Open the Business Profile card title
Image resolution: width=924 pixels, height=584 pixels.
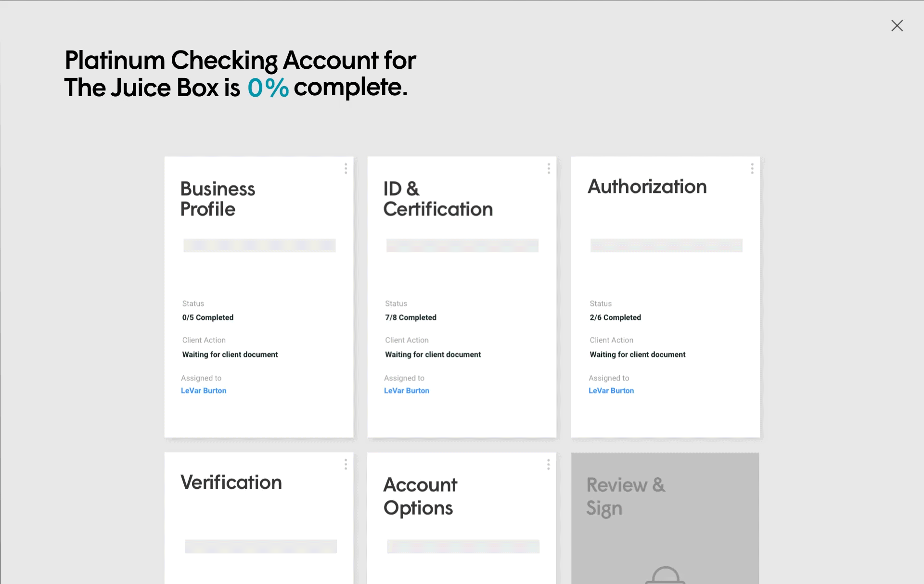218,199
